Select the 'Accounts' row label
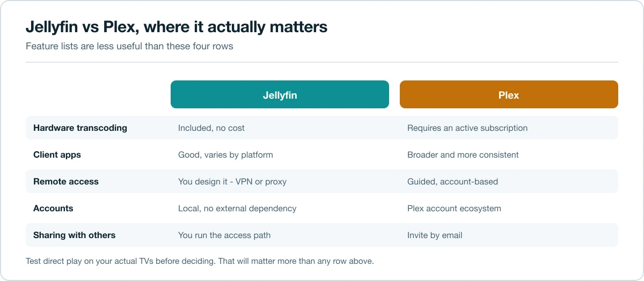The height and width of the screenshot is (281, 644). (x=53, y=208)
